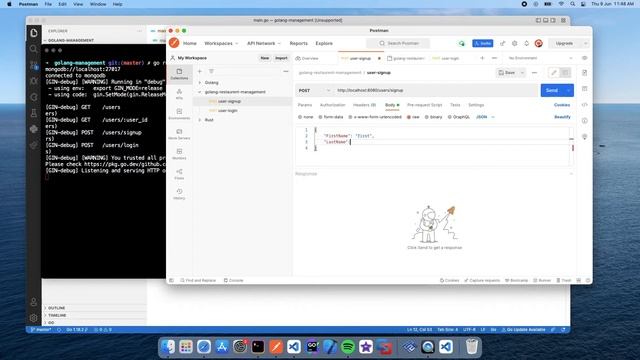The image size is (640, 360).
Task: Open Manage gear in the VS Code activity bar
Action: click(x=33, y=317)
